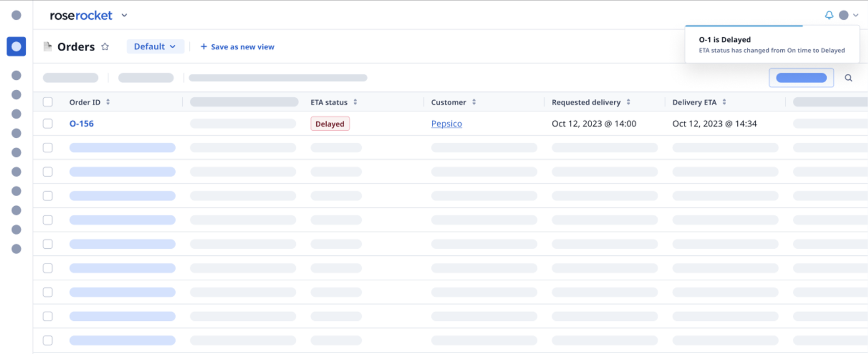Open the Default view dropdown

point(155,46)
